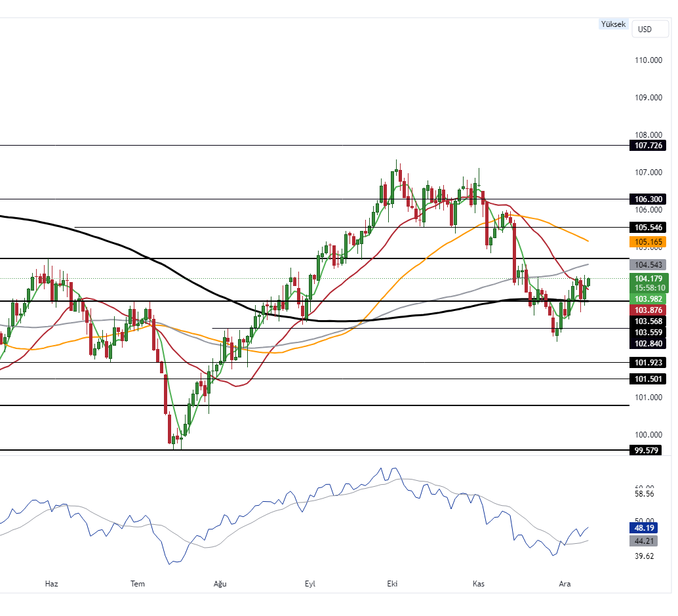Click the gray 104.543 moving average label
The width and height of the screenshot is (678, 616).
click(x=647, y=265)
